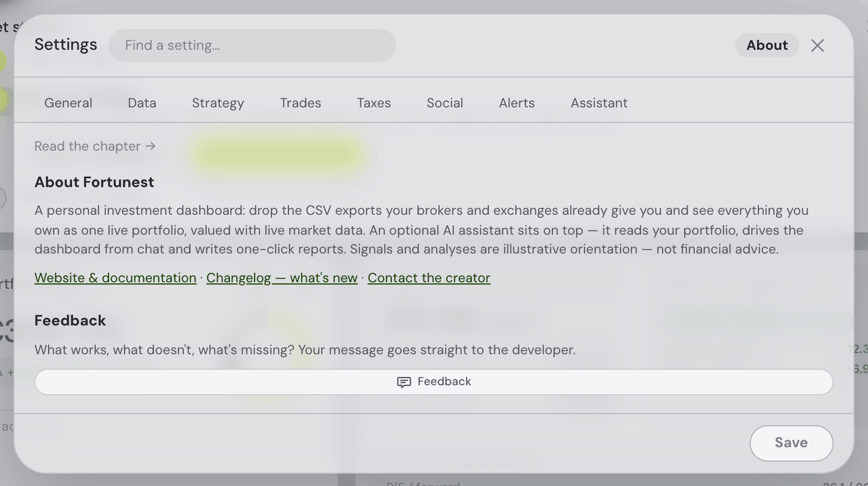Open the About section button

767,45
